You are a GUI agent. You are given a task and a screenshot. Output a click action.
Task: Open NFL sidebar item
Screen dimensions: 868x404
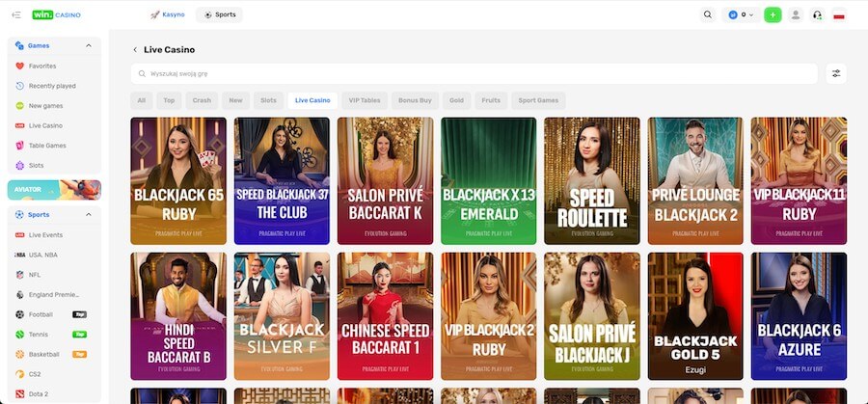coord(54,275)
